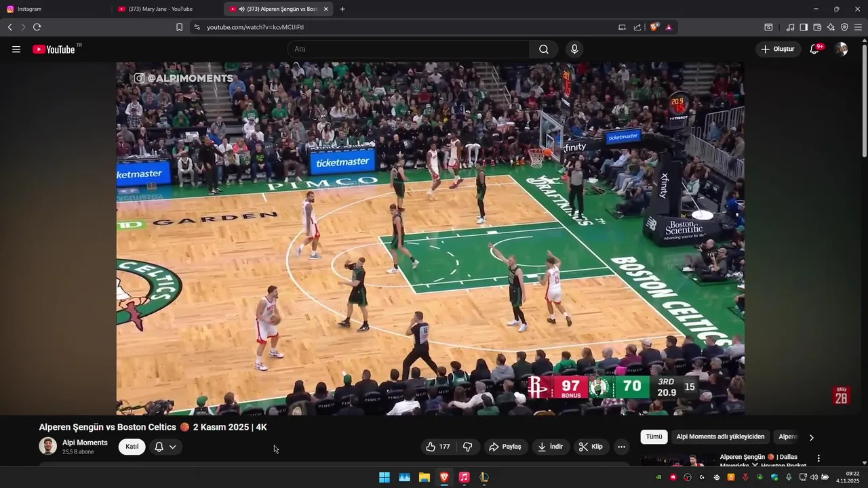
Task: Click the Klip clip button
Action: 591,447
